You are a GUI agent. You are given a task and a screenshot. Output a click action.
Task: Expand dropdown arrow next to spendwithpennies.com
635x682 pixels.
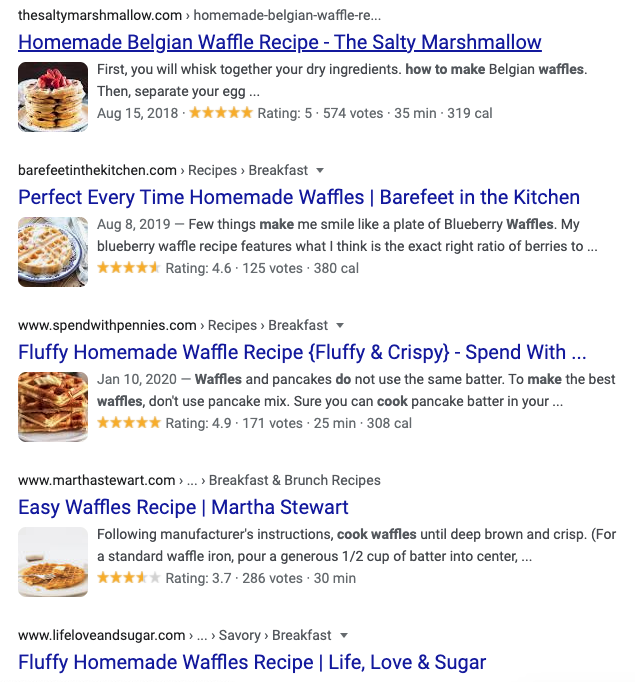[340, 325]
